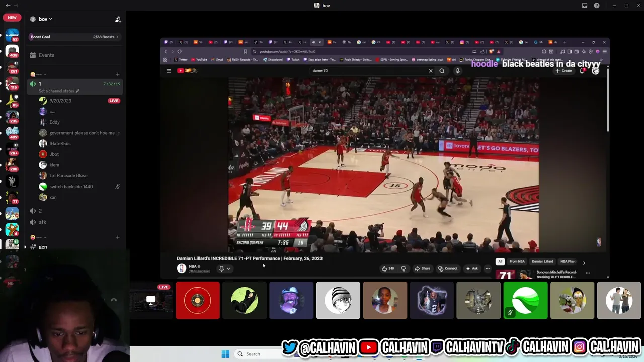Open the gen text channel
The image size is (644, 362).
[75, 247]
